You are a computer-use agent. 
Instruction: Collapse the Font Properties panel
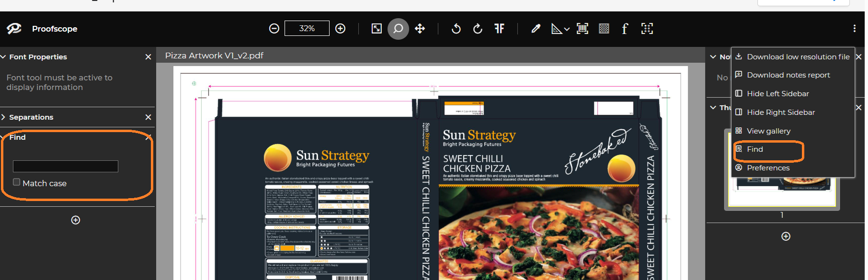pyautogui.click(x=3, y=57)
